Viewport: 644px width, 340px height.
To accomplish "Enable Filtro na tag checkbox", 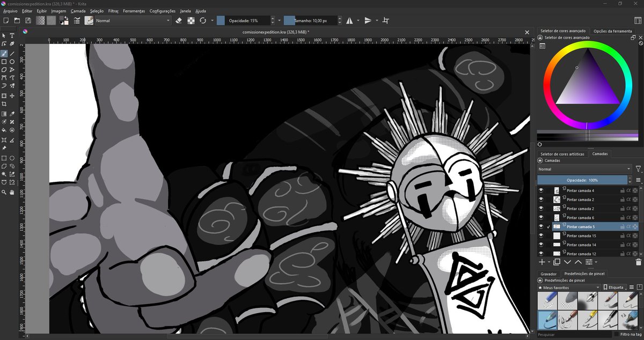I will (x=616, y=334).
